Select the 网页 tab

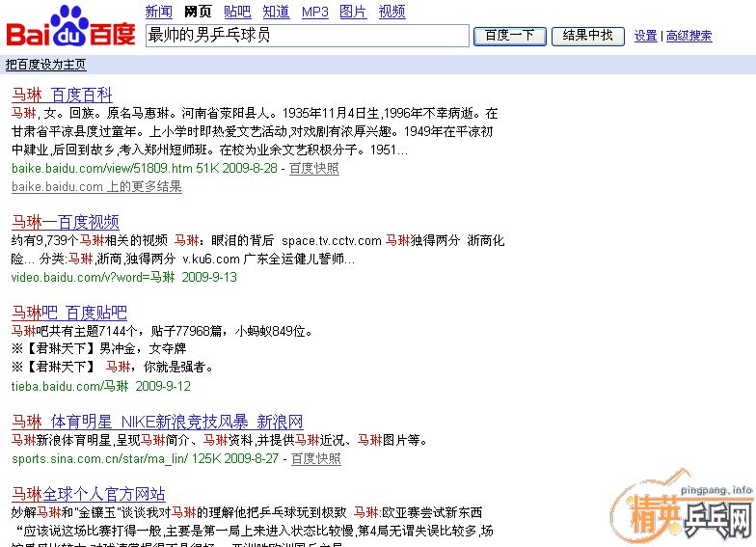(x=198, y=12)
